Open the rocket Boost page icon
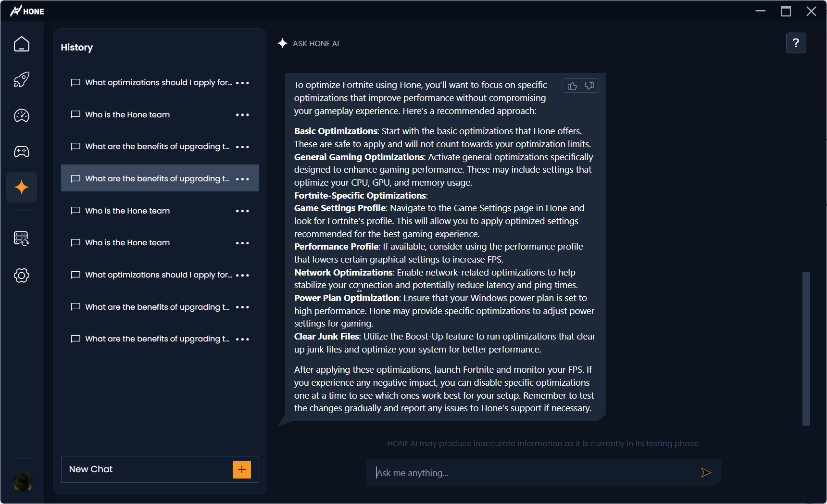This screenshot has height=504, width=827. click(22, 79)
